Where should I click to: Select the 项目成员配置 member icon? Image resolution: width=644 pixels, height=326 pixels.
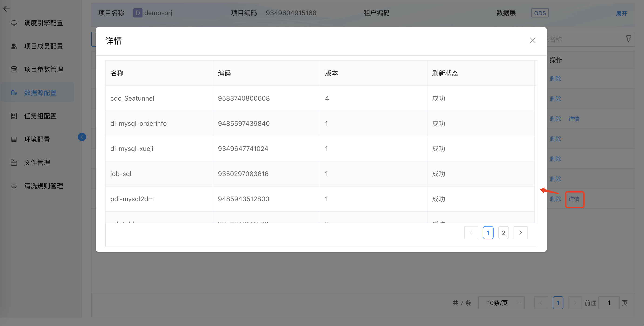[x=14, y=46]
